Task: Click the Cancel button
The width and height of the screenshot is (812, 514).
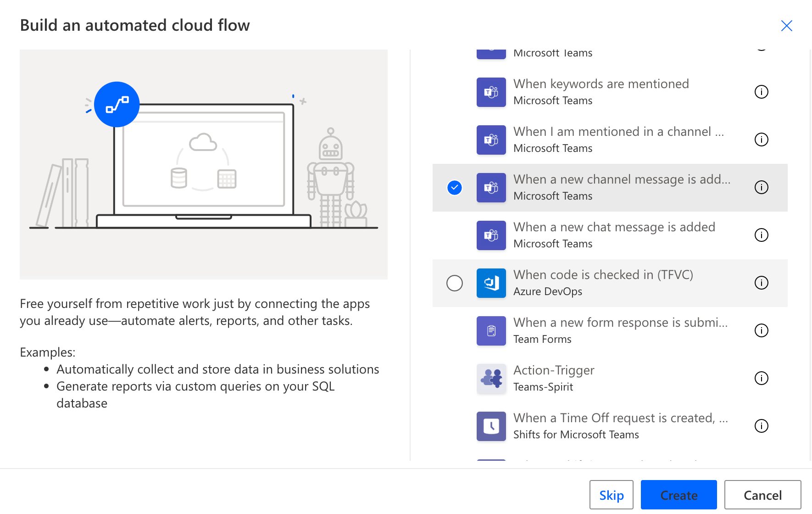Action: point(762,495)
